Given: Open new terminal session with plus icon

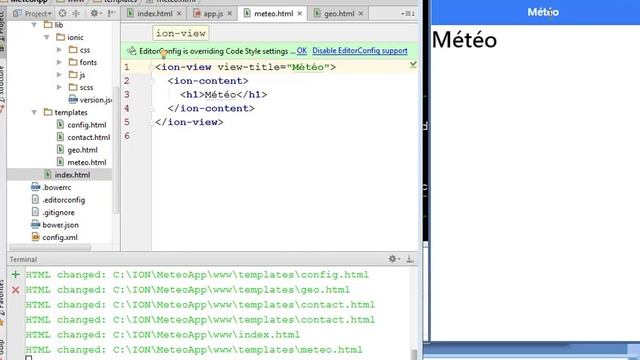Looking at the screenshot, I should (16, 274).
